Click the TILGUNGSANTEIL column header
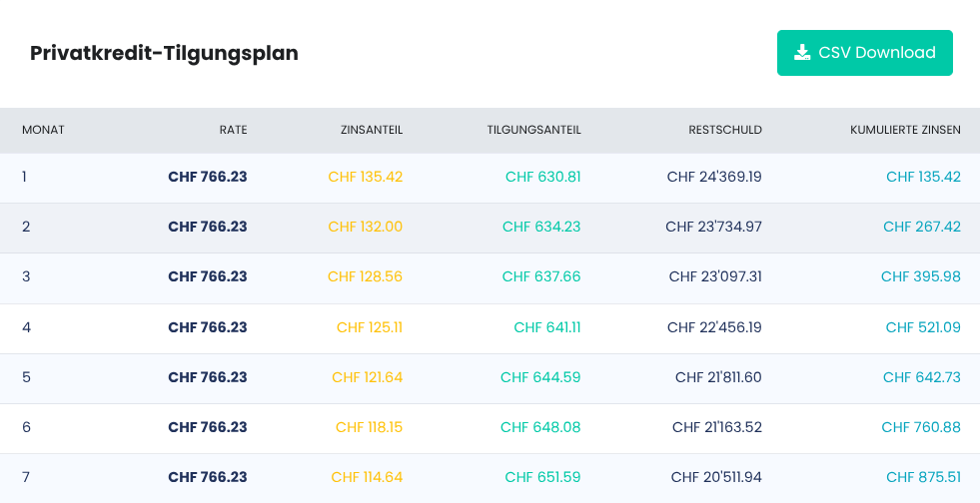980x503 pixels. click(x=534, y=130)
